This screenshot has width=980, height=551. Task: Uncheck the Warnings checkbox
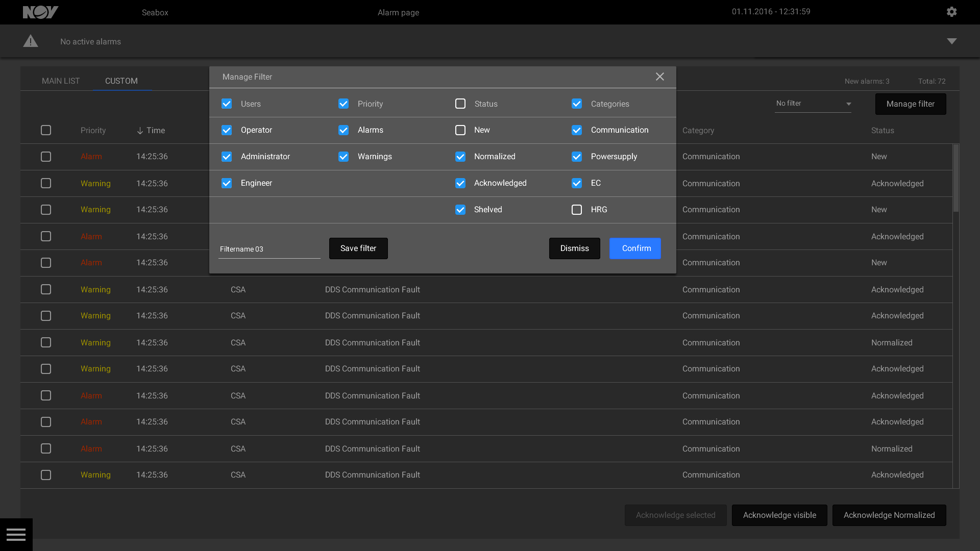click(344, 157)
